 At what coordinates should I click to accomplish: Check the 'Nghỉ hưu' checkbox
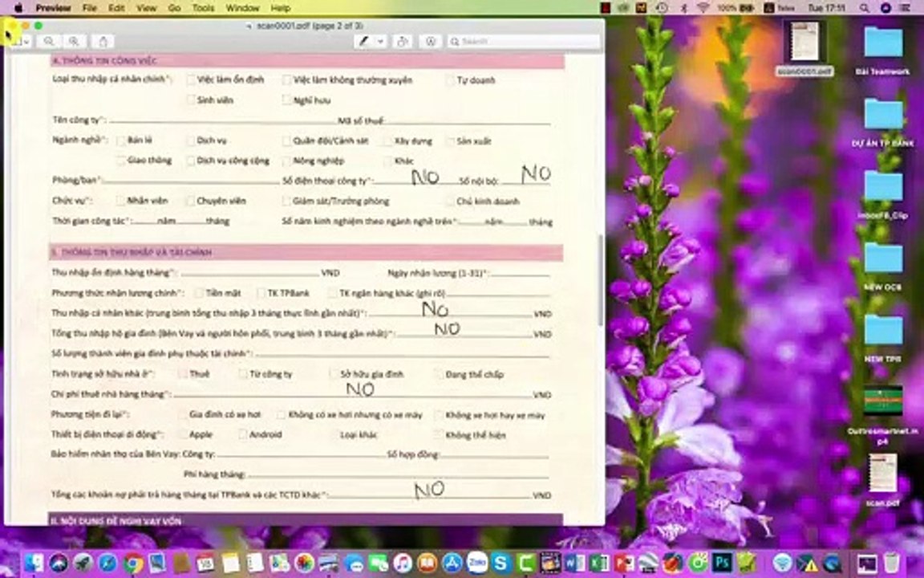[x=286, y=100]
